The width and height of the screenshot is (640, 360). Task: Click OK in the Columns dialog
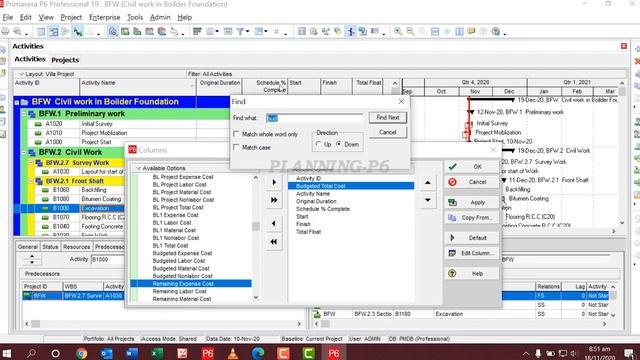pos(471,167)
